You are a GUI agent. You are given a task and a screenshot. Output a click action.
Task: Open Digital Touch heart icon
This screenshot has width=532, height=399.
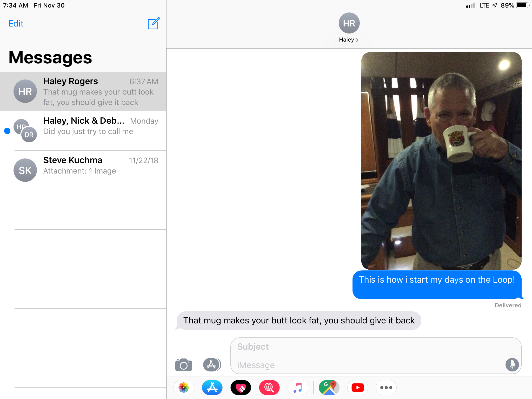[x=241, y=388]
